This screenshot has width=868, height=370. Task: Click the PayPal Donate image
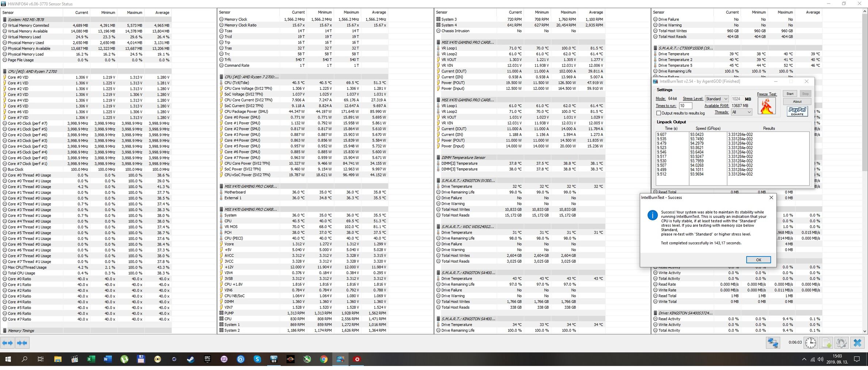pyautogui.click(x=797, y=111)
